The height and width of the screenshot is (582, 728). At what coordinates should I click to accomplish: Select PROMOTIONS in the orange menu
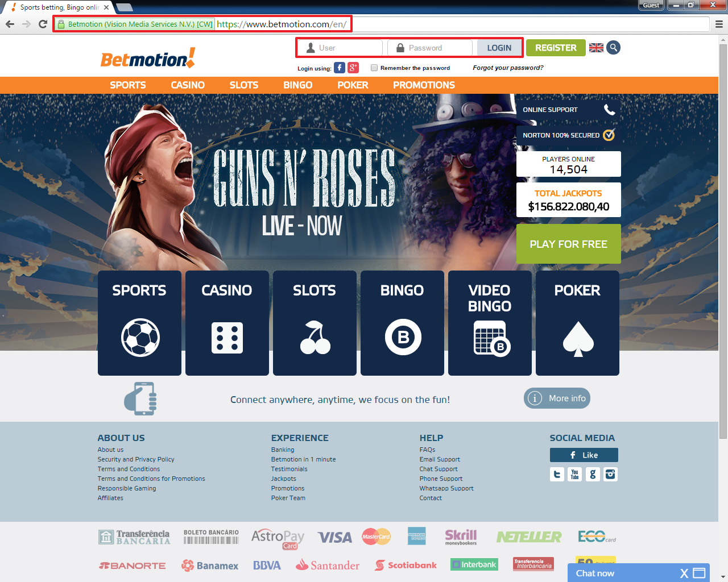coord(424,85)
